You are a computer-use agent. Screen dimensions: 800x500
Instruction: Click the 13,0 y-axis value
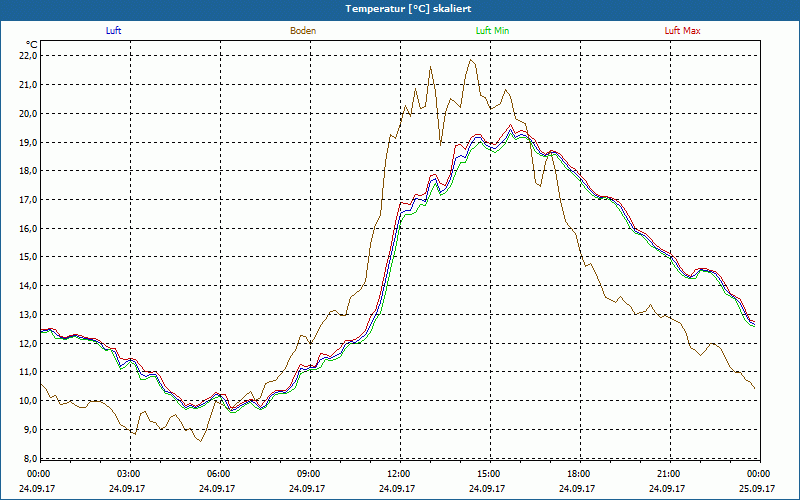click(29, 314)
